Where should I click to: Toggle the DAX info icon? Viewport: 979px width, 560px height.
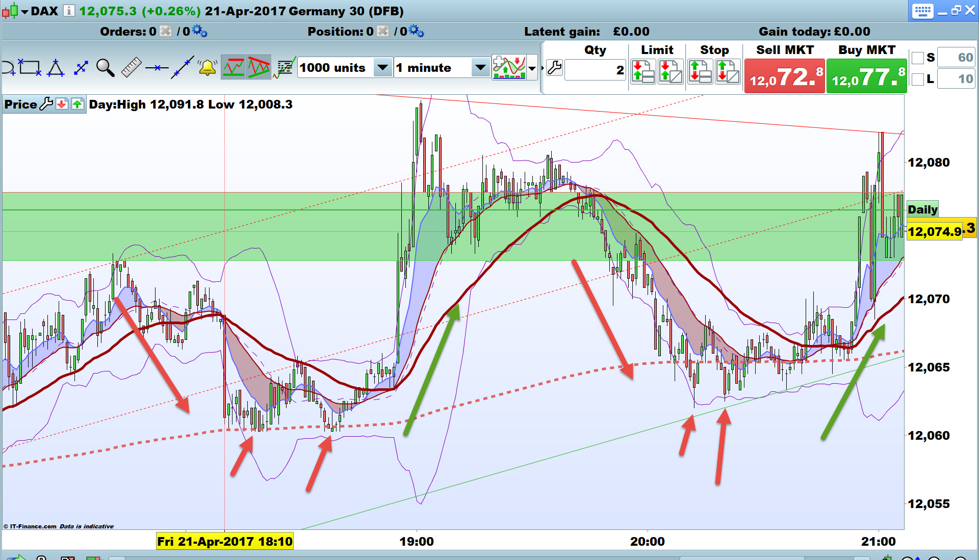[x=69, y=11]
